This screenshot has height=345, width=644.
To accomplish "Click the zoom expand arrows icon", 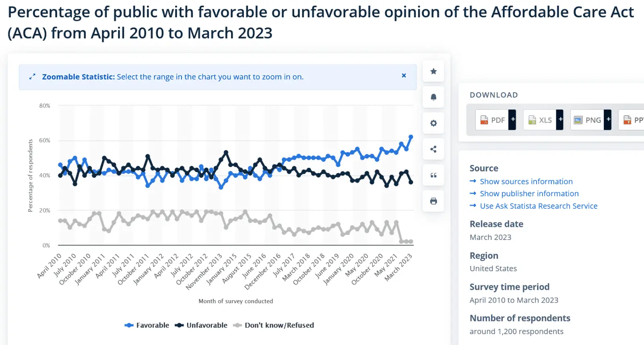I will click(32, 77).
